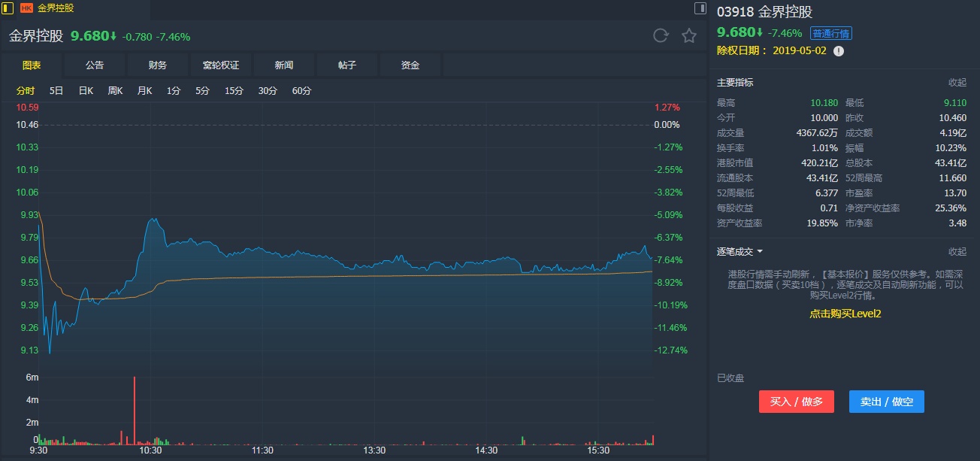
Task: Click the refresh quote icon
Action: pos(661,35)
